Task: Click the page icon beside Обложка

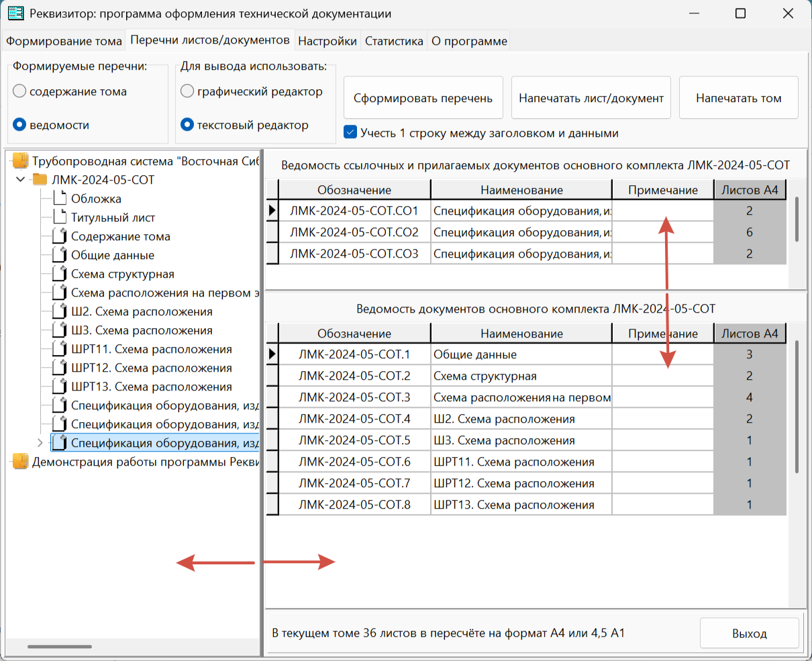Action: [x=60, y=199]
